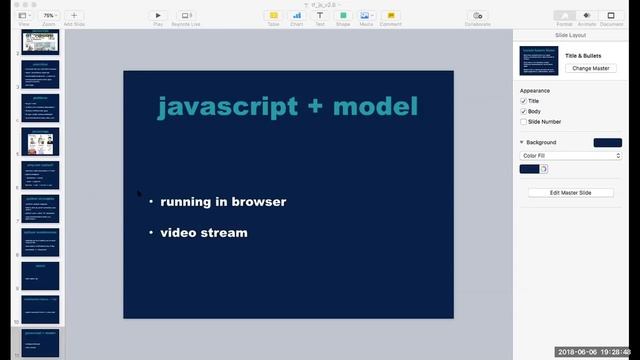Screen dimensions: 640x360
Task: Click the 'video stream' bullet text
Action: [204, 233]
